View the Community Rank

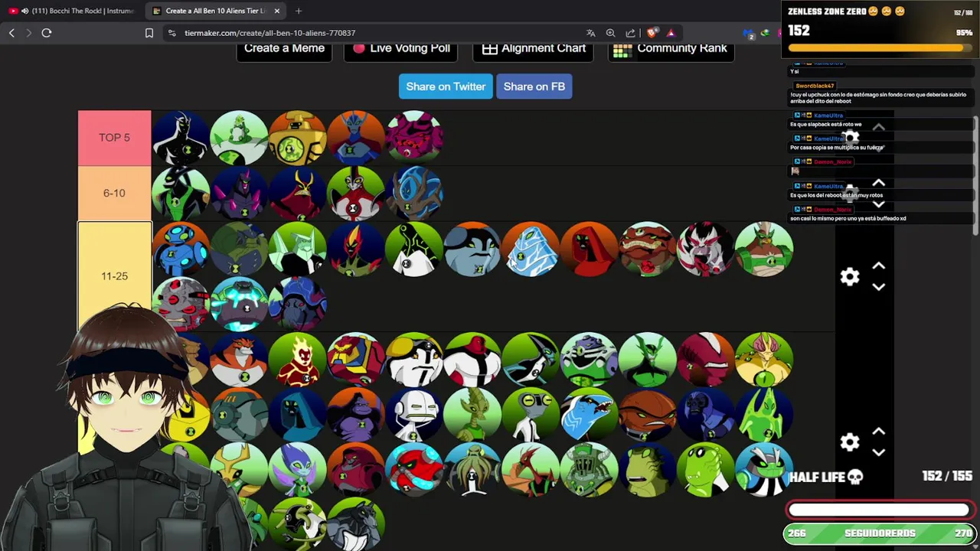pyautogui.click(x=671, y=49)
